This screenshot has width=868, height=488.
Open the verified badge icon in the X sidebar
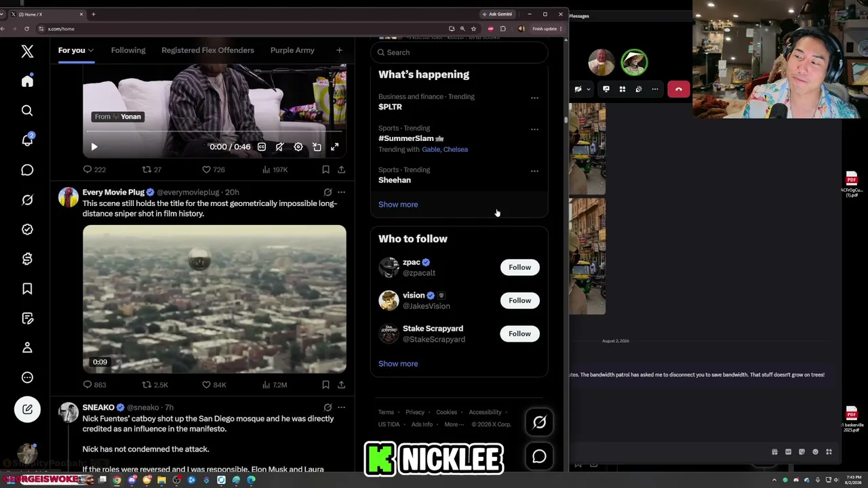(x=27, y=229)
